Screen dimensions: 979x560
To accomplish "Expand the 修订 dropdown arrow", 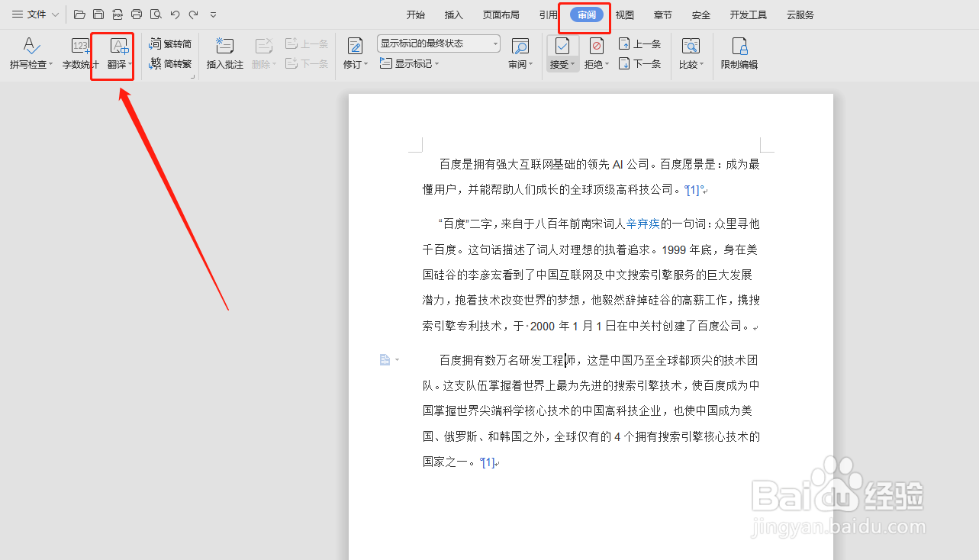I will (x=366, y=65).
